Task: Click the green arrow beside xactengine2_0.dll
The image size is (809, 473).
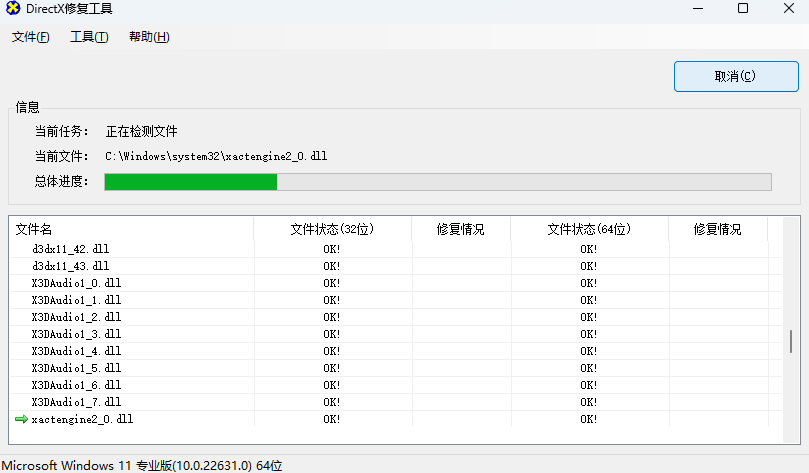Action: click(22, 419)
